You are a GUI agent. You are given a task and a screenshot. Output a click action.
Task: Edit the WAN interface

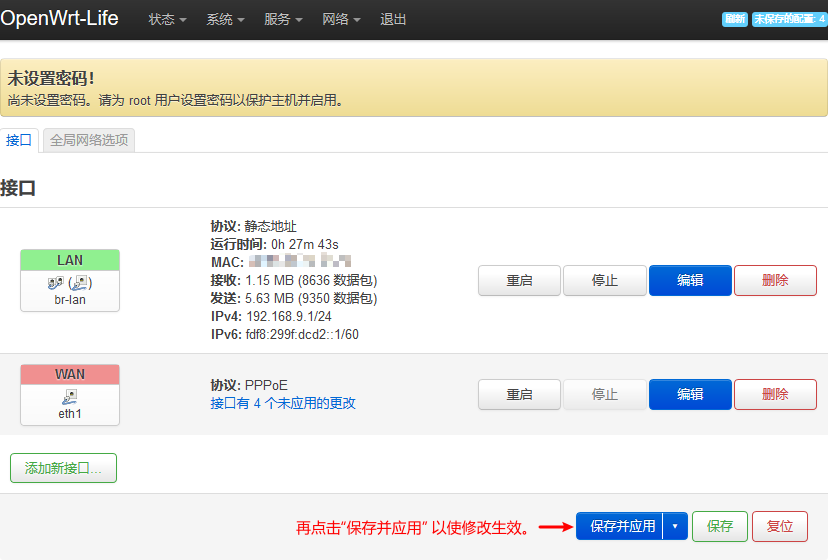point(690,394)
